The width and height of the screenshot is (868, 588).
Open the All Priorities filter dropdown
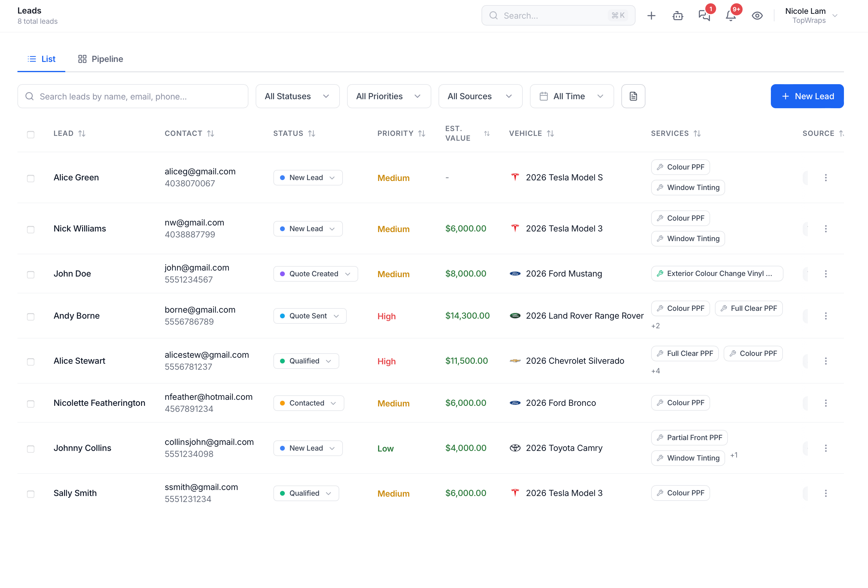(389, 96)
